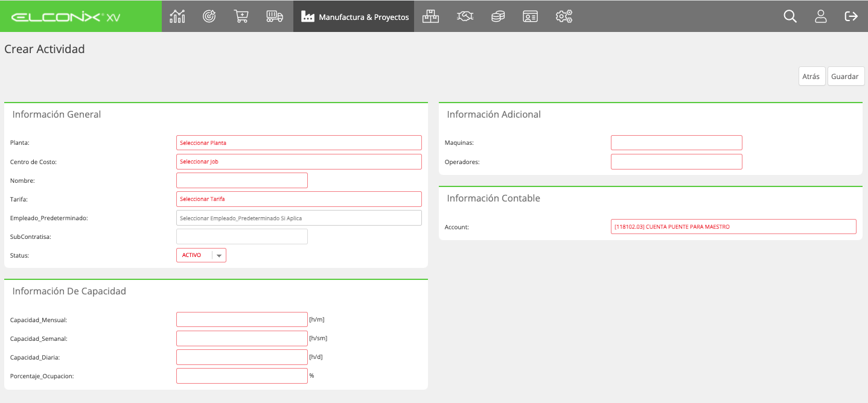The height and width of the screenshot is (403, 868).
Task: Open the Seleccionar Job cost center dropdown
Action: pos(299,162)
